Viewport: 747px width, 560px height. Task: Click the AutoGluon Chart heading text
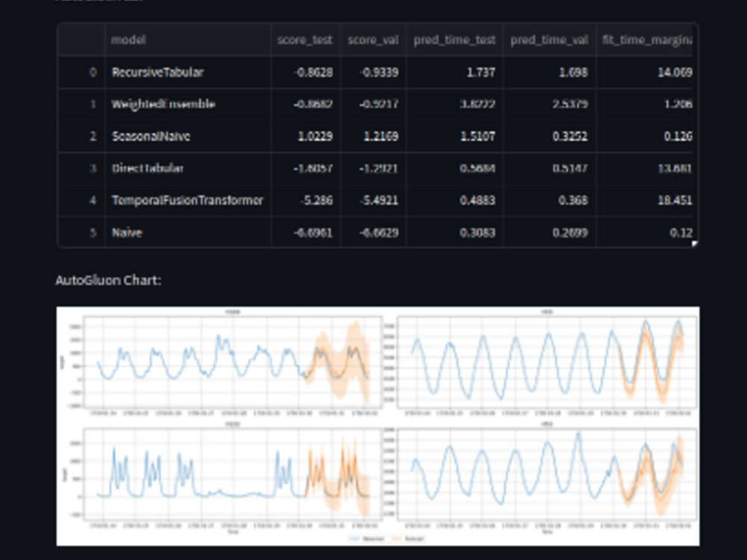108,280
